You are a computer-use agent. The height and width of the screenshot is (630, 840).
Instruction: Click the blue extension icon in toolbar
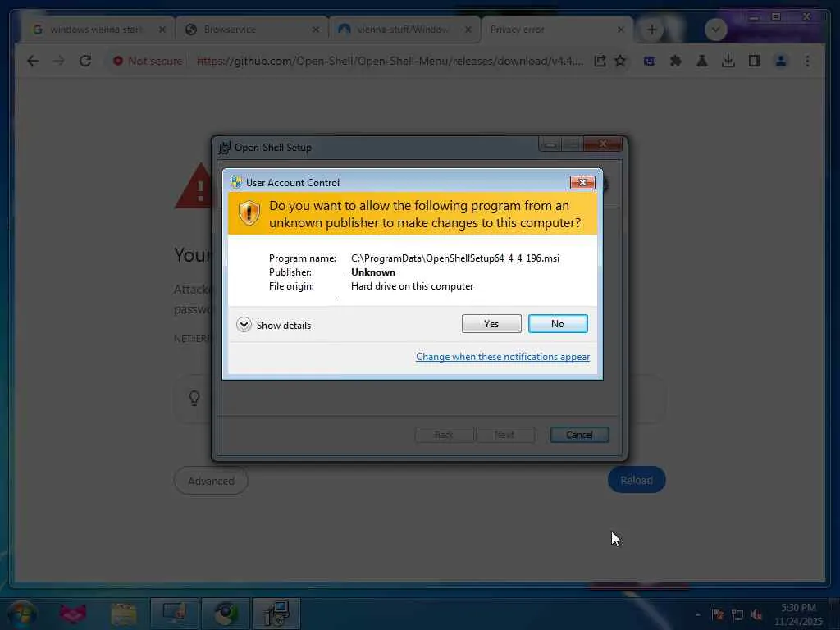[x=650, y=61]
